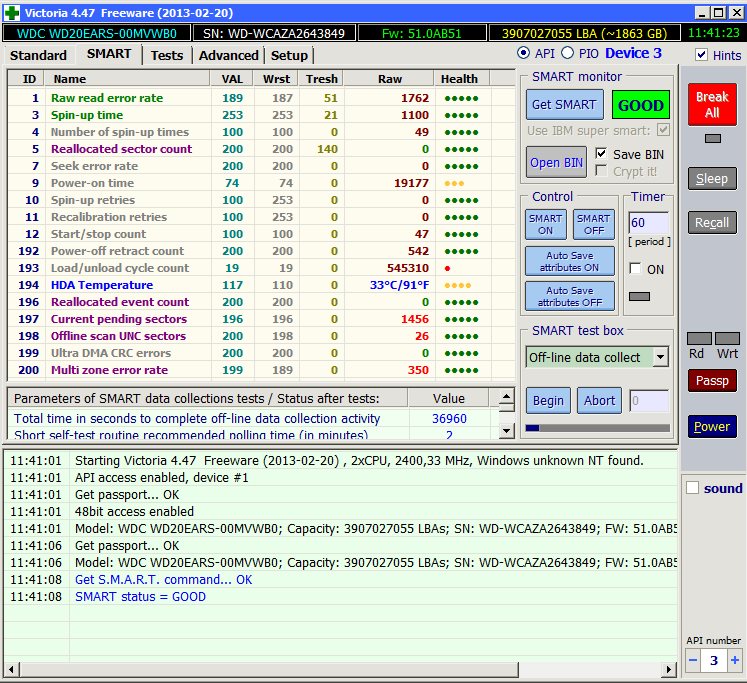747x683 pixels.
Task: Click the Device 3 label
Action: 633,53
